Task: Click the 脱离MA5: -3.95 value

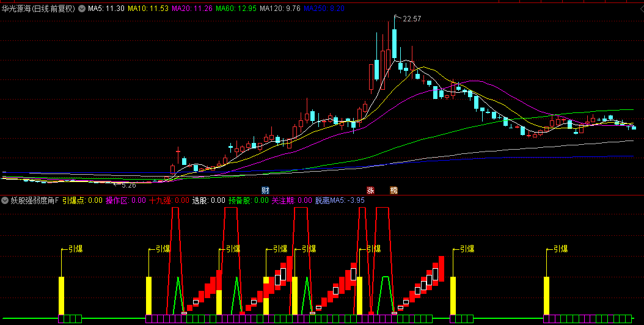Action: [340, 200]
